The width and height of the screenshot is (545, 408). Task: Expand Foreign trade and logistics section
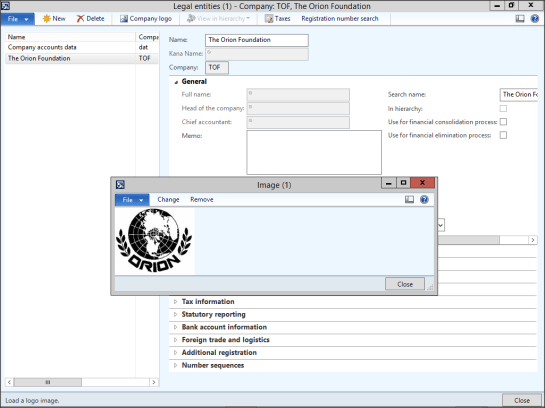point(176,340)
